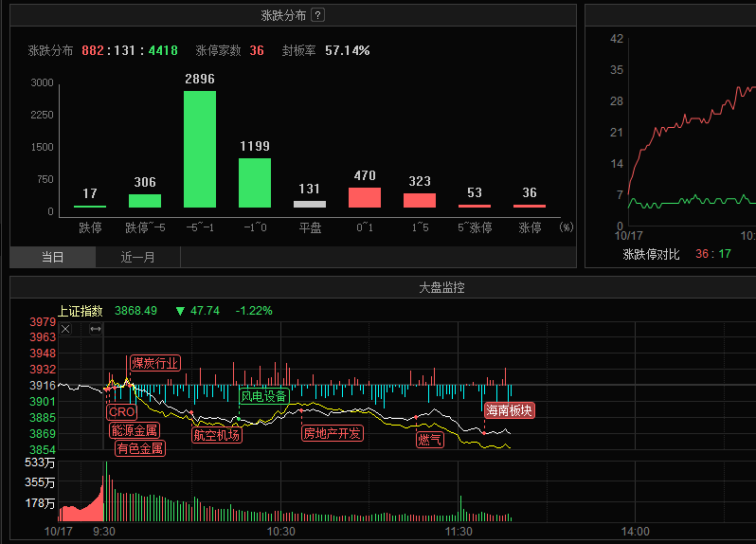Click the green 风电设备 sector label
Viewport: 756px width, 544px height.
[x=263, y=396]
